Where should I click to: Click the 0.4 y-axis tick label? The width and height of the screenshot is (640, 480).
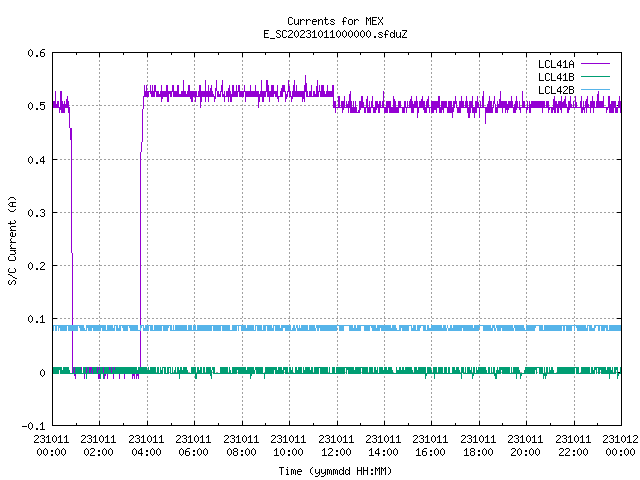[x=36, y=160]
